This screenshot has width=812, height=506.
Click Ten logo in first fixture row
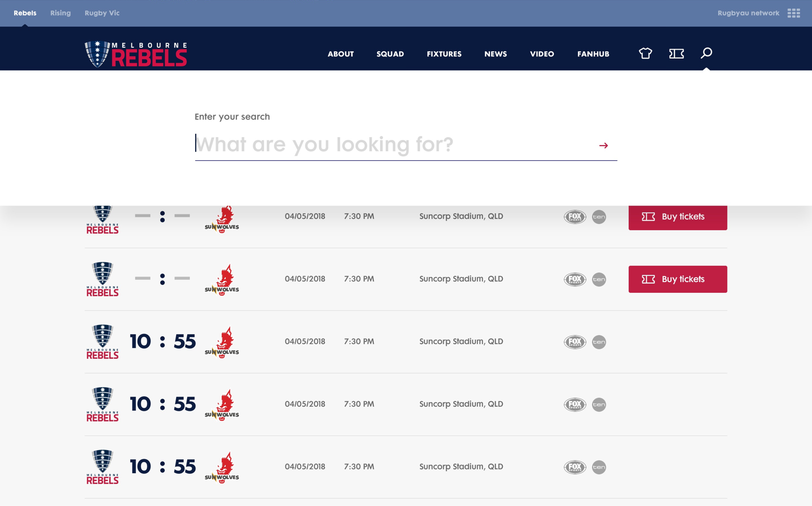(x=599, y=217)
